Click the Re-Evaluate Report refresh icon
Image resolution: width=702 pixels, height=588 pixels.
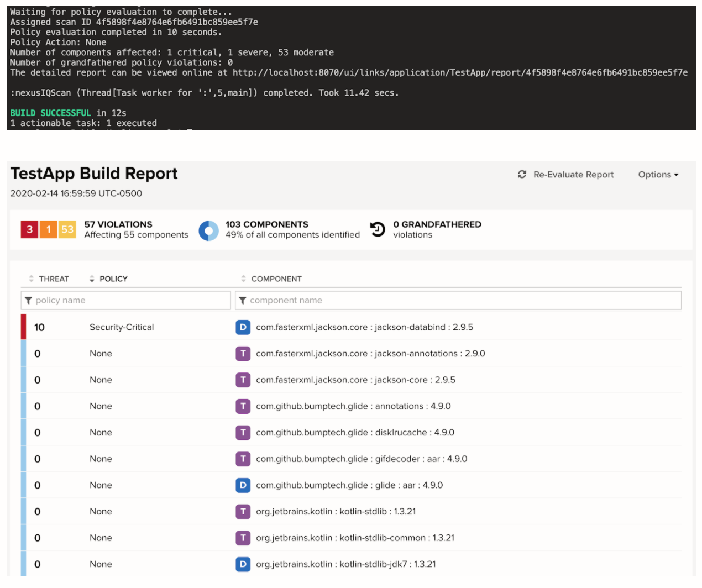(522, 175)
